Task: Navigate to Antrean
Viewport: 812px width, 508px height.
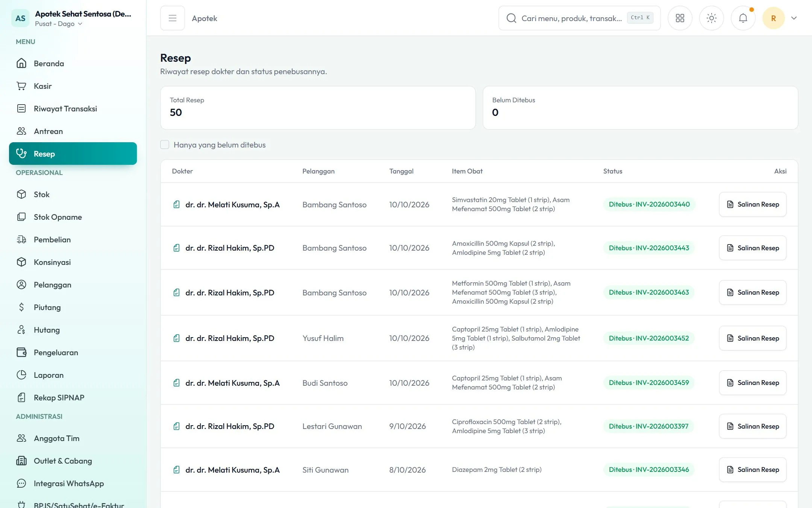Action: 73,131
